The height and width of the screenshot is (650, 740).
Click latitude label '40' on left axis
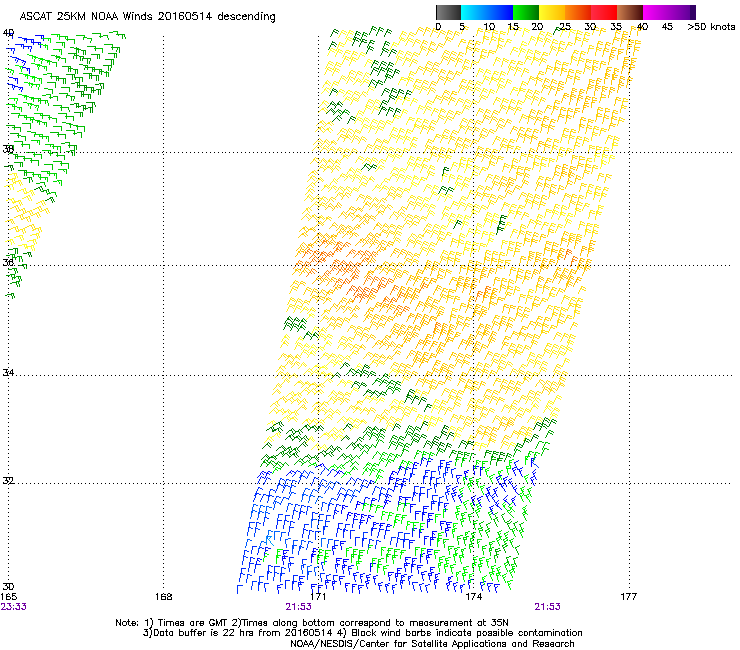(x=8, y=33)
